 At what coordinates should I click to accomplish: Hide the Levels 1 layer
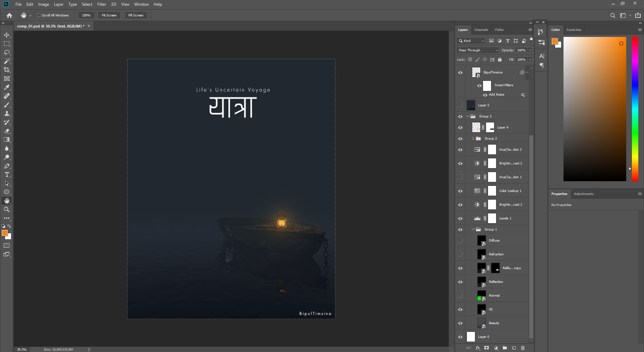tap(460, 218)
